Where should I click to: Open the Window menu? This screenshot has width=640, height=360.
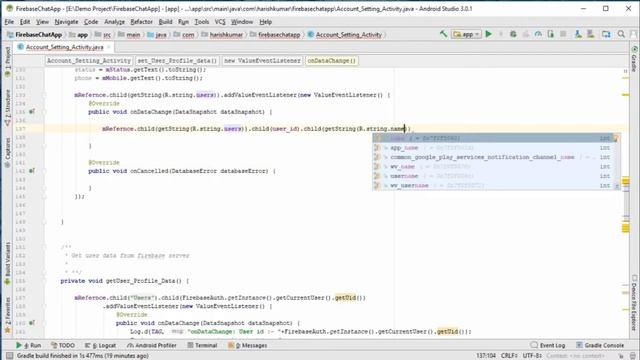(242, 22)
